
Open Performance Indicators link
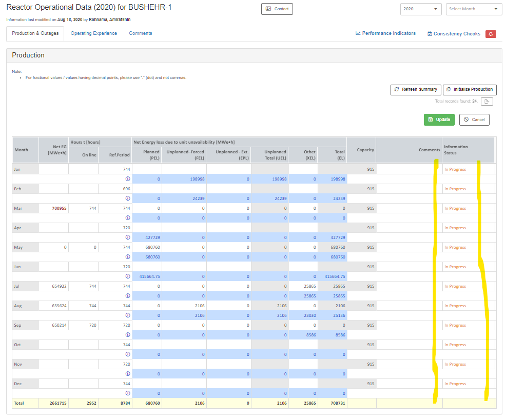tap(385, 33)
